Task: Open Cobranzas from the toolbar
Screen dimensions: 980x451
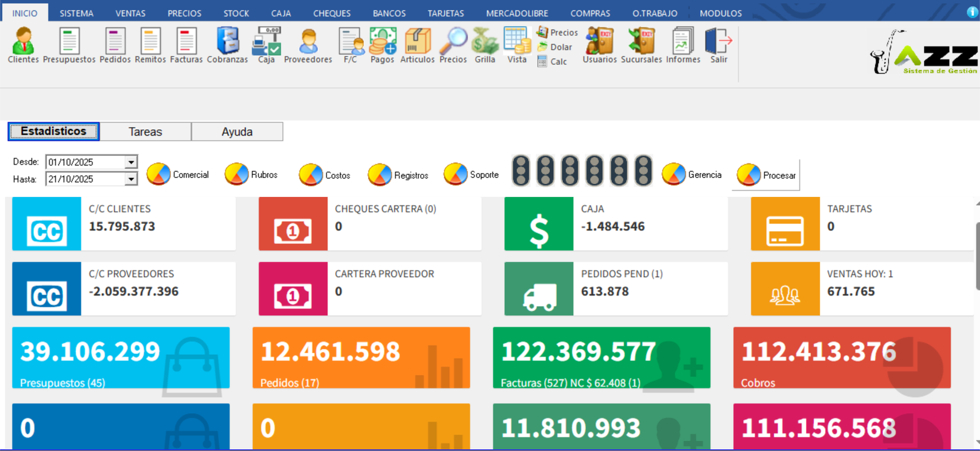Action: point(227,45)
